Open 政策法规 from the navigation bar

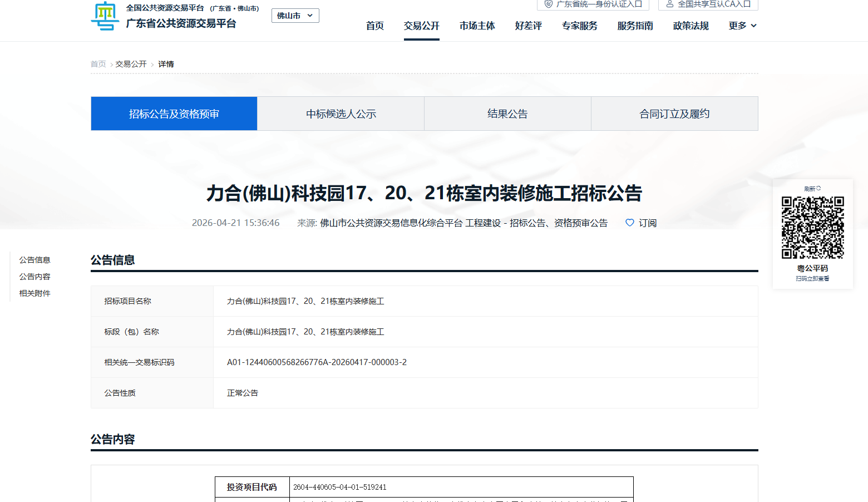691,26
